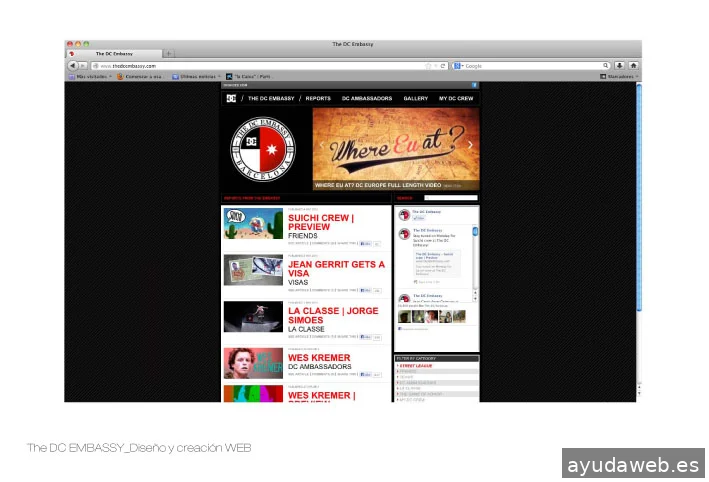Viewport: 709px width, 482px height.
Task: Click the previous arrow on the banner slider
Action: pyautogui.click(x=321, y=145)
